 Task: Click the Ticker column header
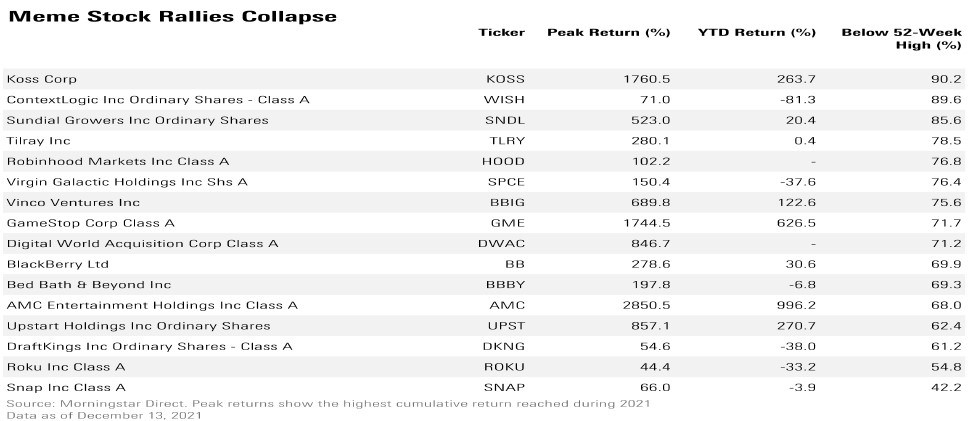coord(502,33)
